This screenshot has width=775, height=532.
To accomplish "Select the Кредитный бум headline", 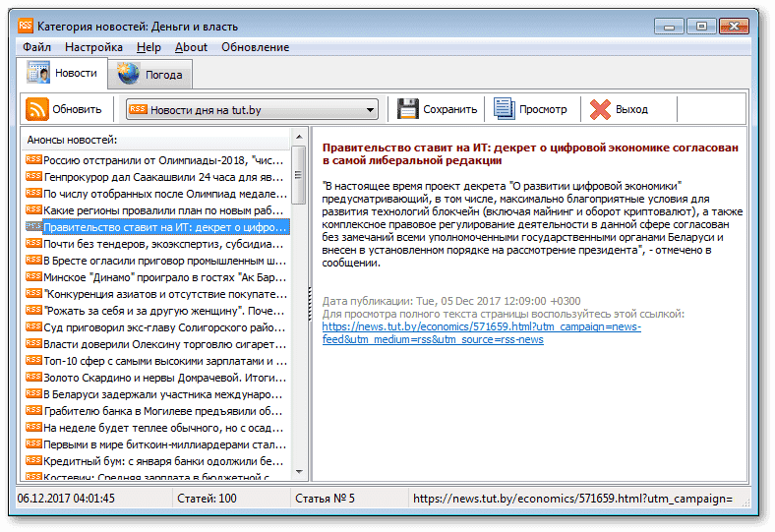I will [x=162, y=461].
